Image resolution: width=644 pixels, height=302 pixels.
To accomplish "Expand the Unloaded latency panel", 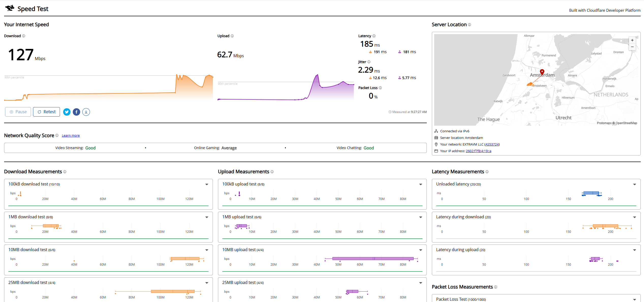I will [635, 184].
